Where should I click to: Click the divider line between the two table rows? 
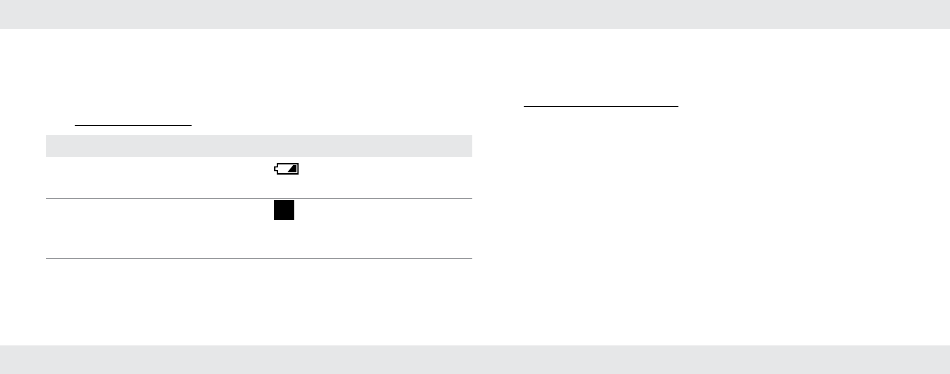(x=259, y=198)
